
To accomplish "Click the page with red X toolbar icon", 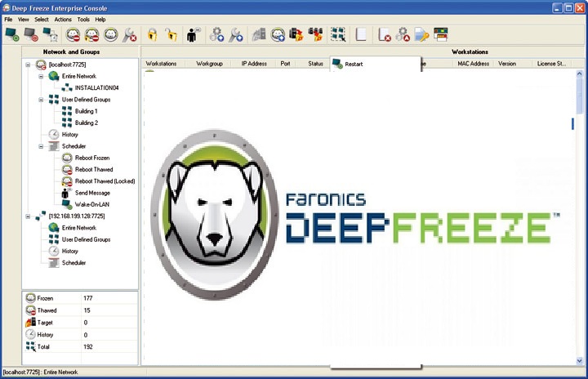I will point(384,34).
